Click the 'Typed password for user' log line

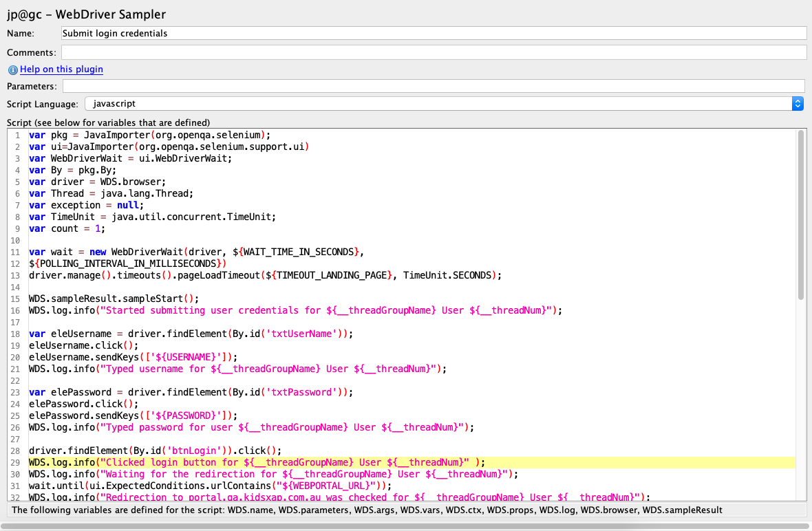[251, 428]
